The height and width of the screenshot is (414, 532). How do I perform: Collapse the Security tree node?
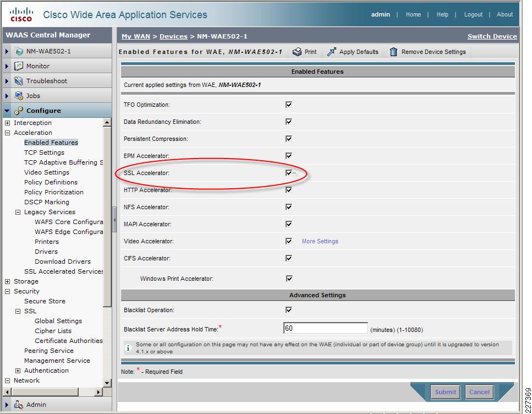coord(8,291)
